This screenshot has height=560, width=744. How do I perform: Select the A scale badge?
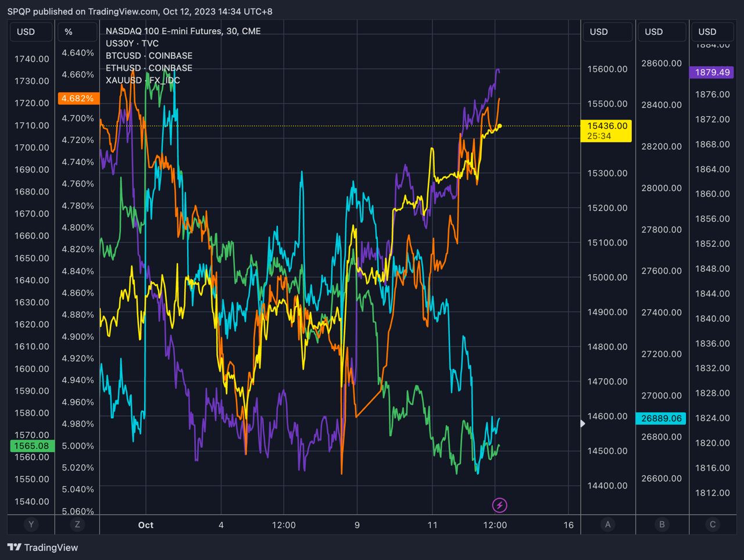(x=608, y=525)
